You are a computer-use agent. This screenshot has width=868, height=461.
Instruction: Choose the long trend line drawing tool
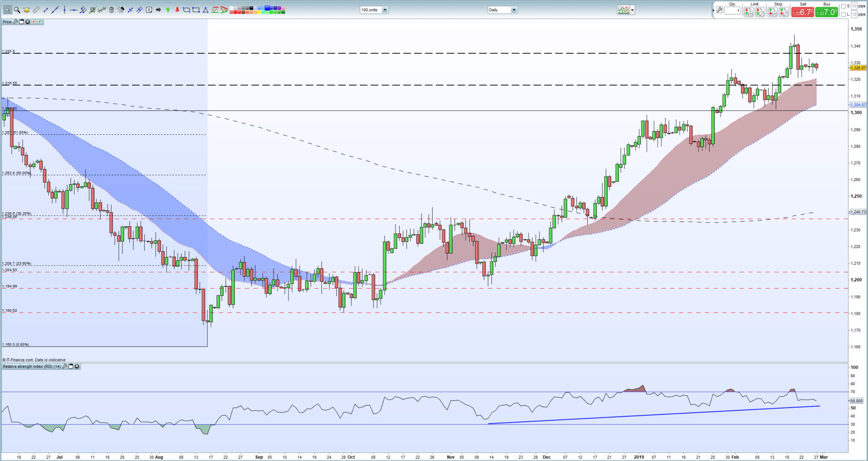click(x=55, y=10)
